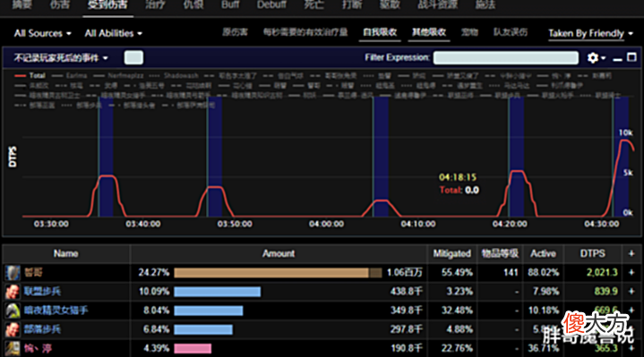Maximize the chart panel with the square icon

[631, 57]
